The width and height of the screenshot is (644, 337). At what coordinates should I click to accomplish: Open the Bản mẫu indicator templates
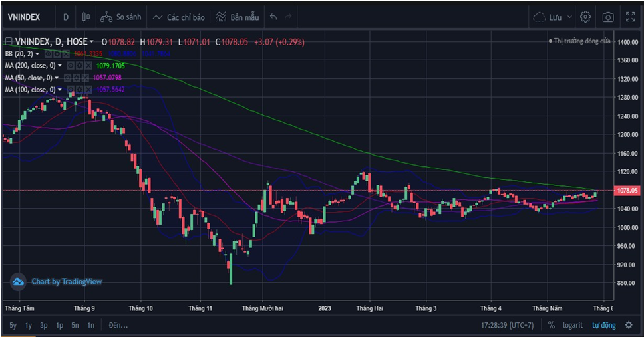coord(238,17)
